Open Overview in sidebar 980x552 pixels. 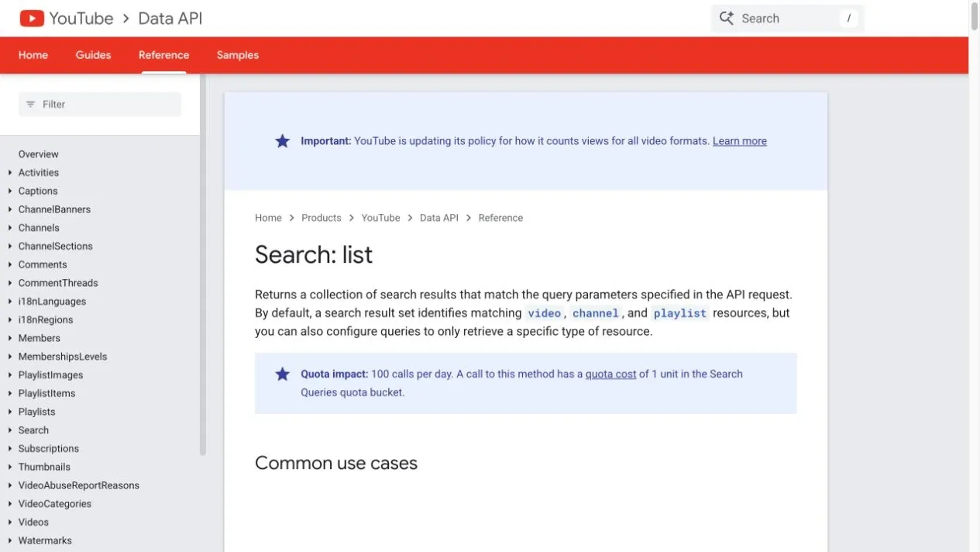click(39, 154)
